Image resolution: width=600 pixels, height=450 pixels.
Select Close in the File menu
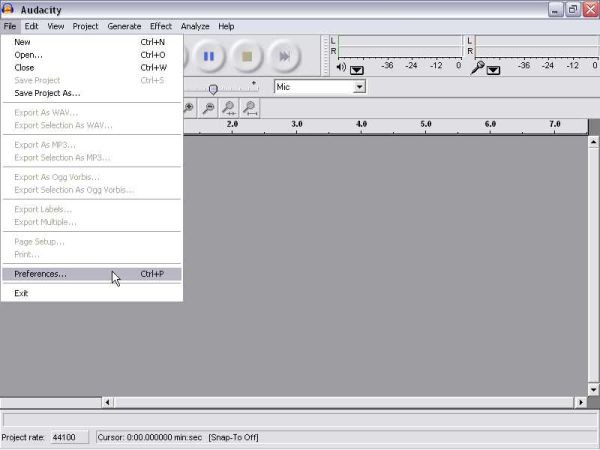click(x=92, y=67)
